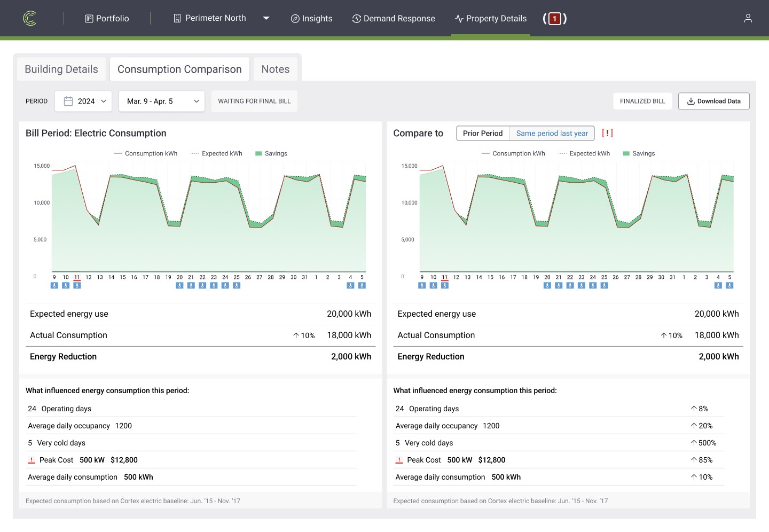
Task: Expand the Perimeter North building dropdown
Action: 266,18
